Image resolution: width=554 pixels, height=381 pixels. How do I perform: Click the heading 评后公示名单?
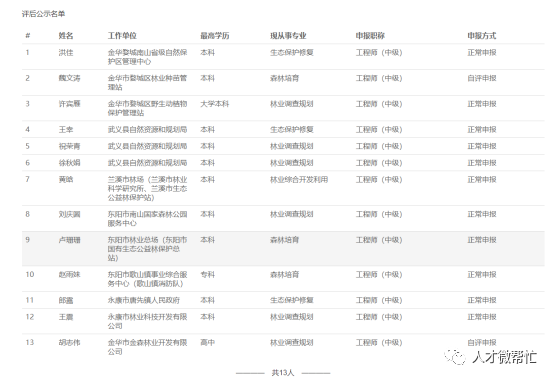pyautogui.click(x=43, y=14)
